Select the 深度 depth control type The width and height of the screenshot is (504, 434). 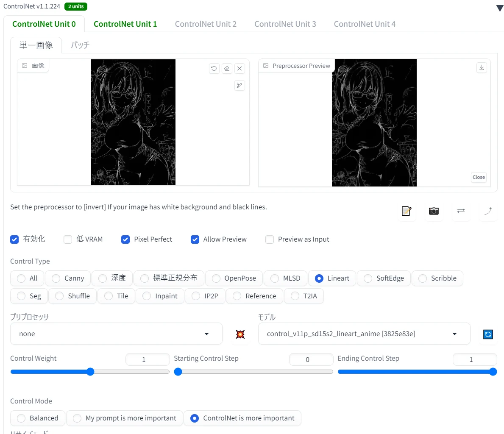point(112,278)
